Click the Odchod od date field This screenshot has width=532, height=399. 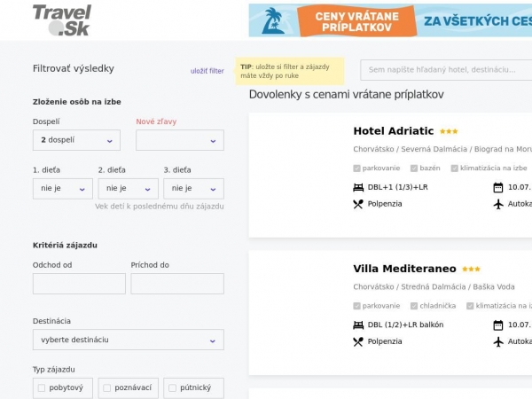79,284
